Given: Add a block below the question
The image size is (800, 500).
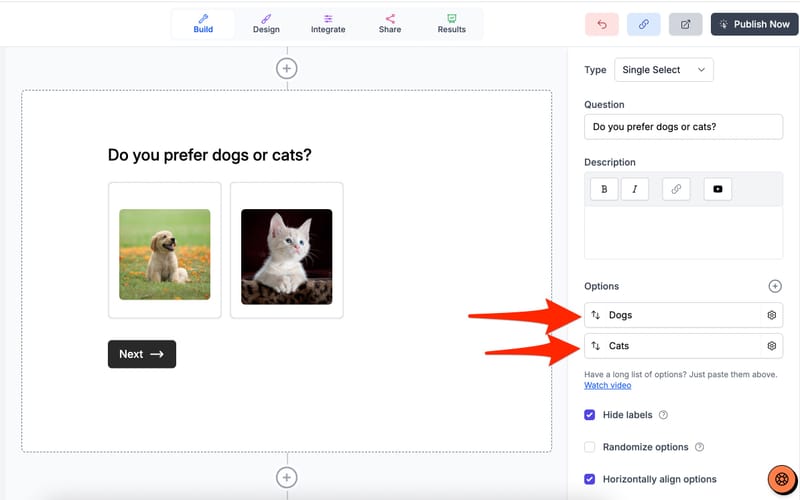Looking at the screenshot, I should pyautogui.click(x=287, y=478).
